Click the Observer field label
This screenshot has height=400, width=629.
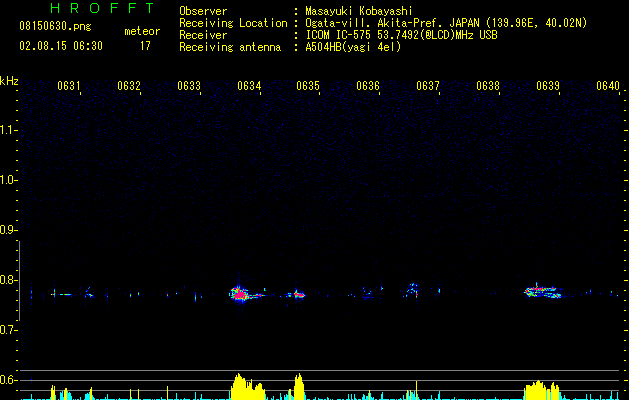coord(203,11)
